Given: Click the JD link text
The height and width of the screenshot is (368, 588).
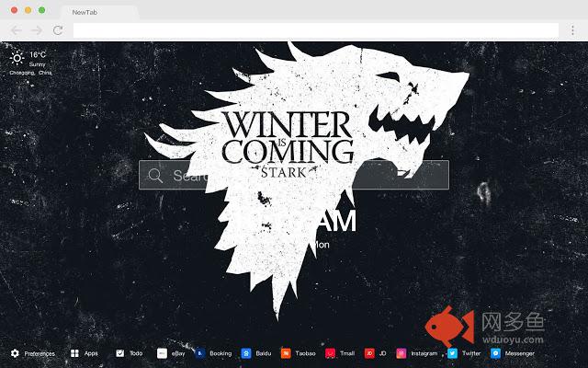Looking at the screenshot, I should [382, 353].
